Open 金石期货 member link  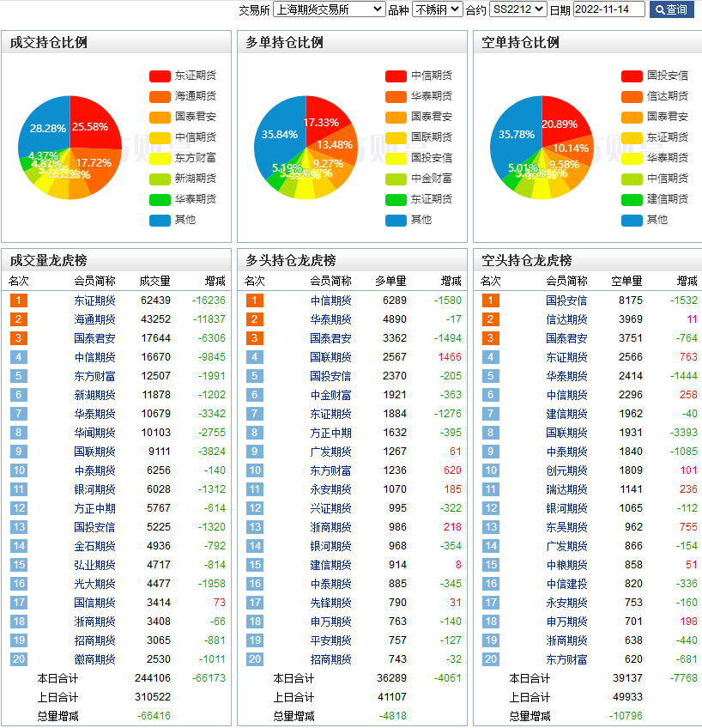point(94,546)
